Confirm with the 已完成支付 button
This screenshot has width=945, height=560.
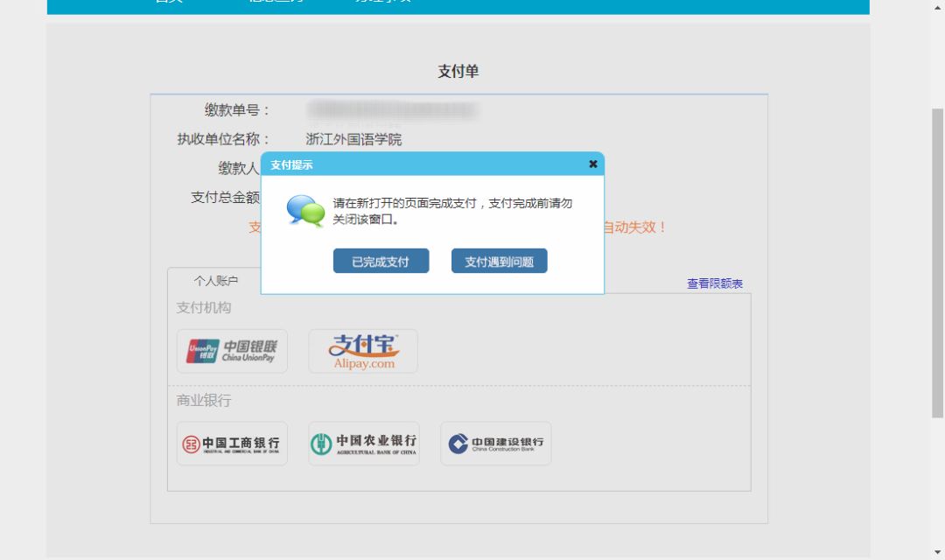pyautogui.click(x=381, y=262)
